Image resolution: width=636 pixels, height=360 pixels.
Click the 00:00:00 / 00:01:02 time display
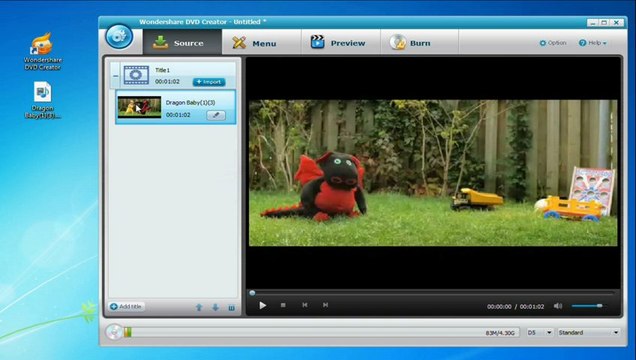[x=515, y=307]
